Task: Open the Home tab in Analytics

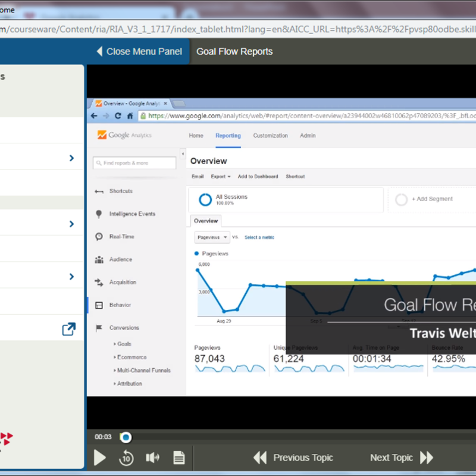Action: pyautogui.click(x=196, y=136)
